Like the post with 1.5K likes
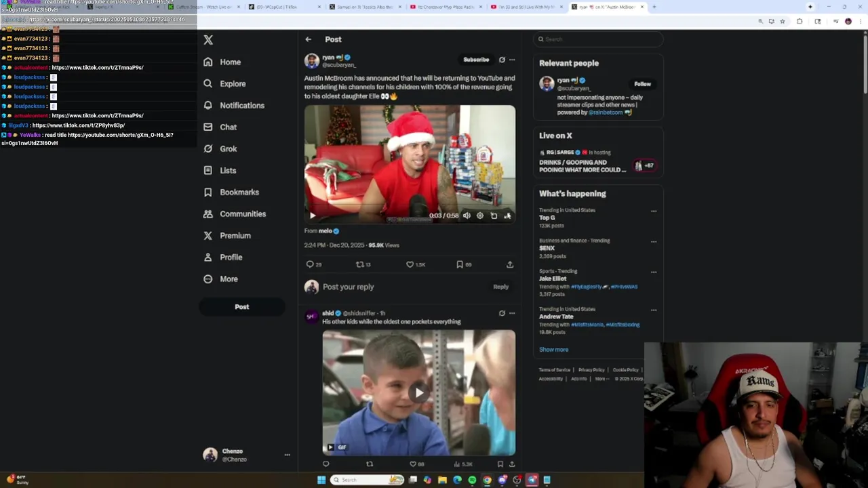This screenshot has height=488, width=868. (416, 264)
